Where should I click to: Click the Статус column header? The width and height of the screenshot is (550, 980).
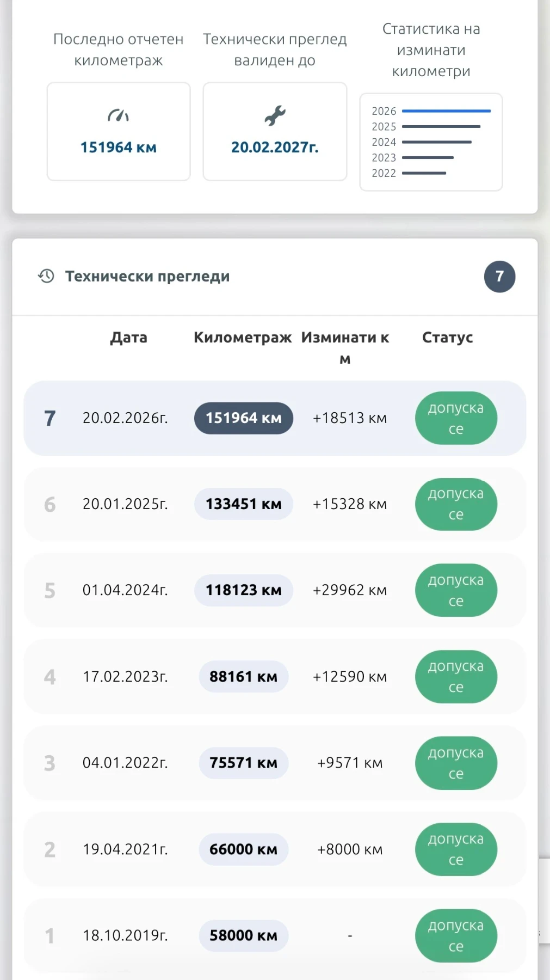click(x=447, y=338)
